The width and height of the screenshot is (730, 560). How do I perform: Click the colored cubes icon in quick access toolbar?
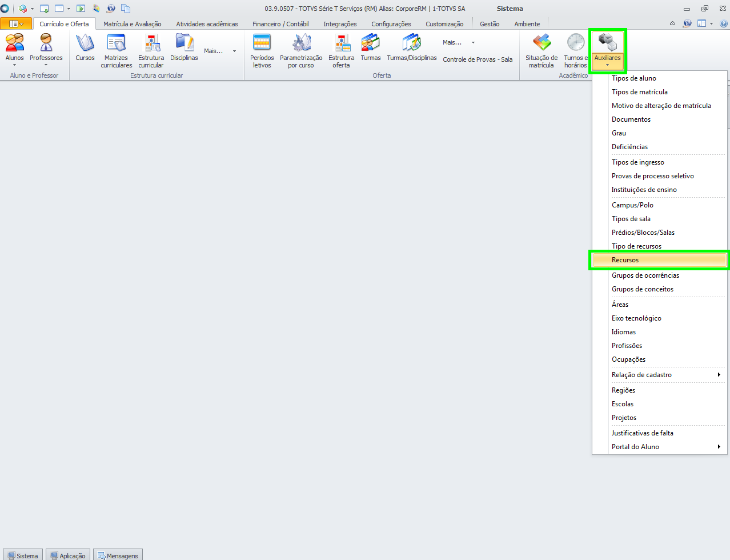[23, 9]
